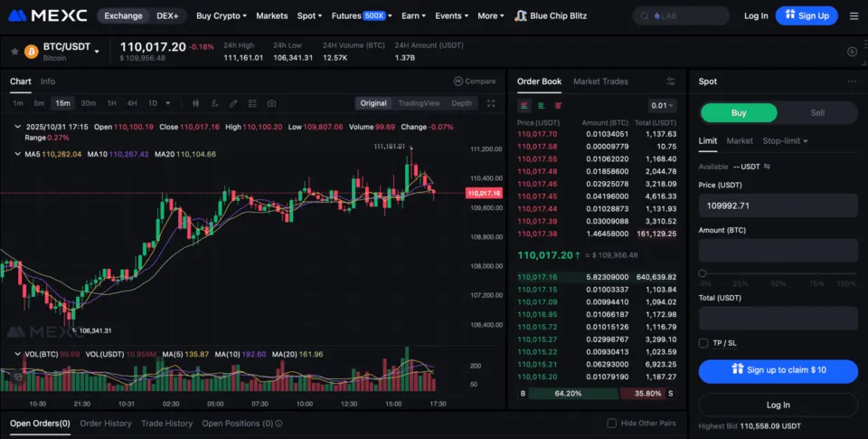Switch to the Sell side toggle
Screen dimensions: 868x439
coord(817,112)
